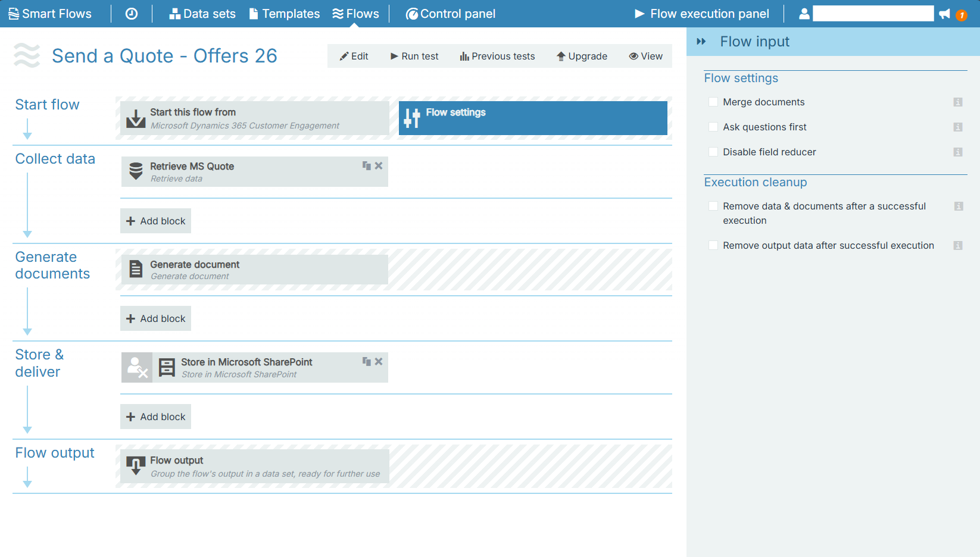Screen dimensions: 980x557
Task: Add block under Collect data
Action: pyautogui.click(x=156, y=221)
